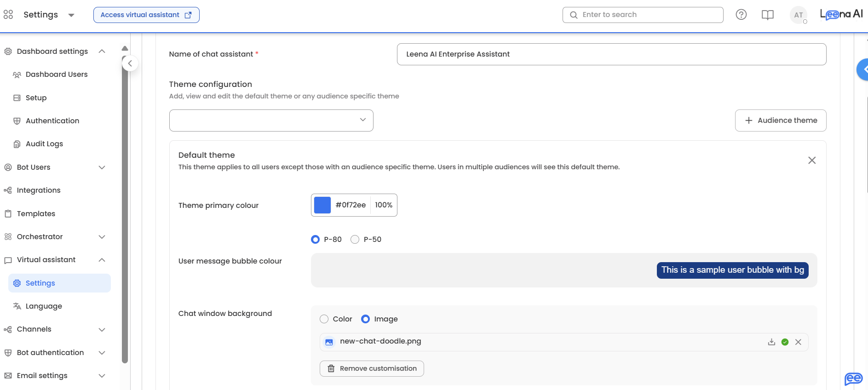Select the P-50 bubble colour option

point(355,240)
